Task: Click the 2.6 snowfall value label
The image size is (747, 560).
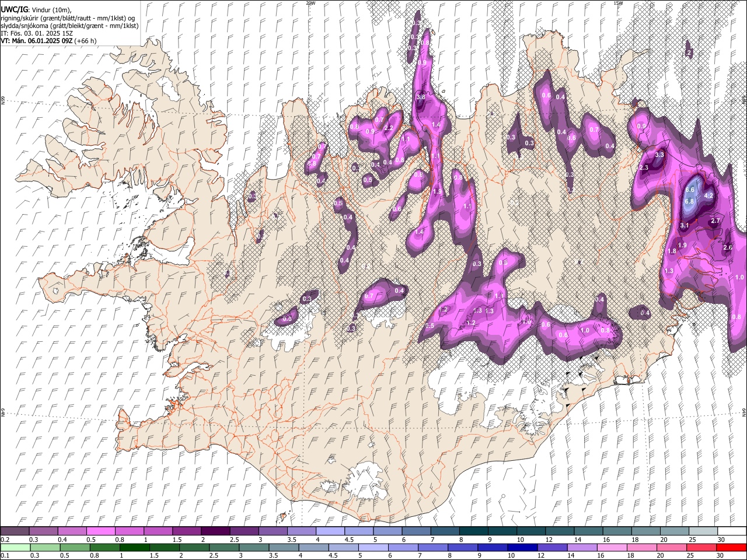Action: point(728,248)
